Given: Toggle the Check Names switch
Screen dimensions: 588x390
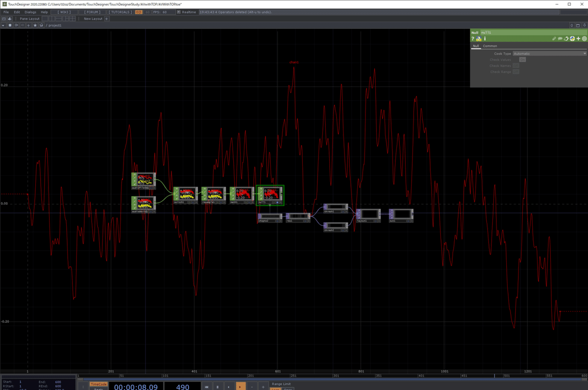Looking at the screenshot, I should pyautogui.click(x=516, y=65).
